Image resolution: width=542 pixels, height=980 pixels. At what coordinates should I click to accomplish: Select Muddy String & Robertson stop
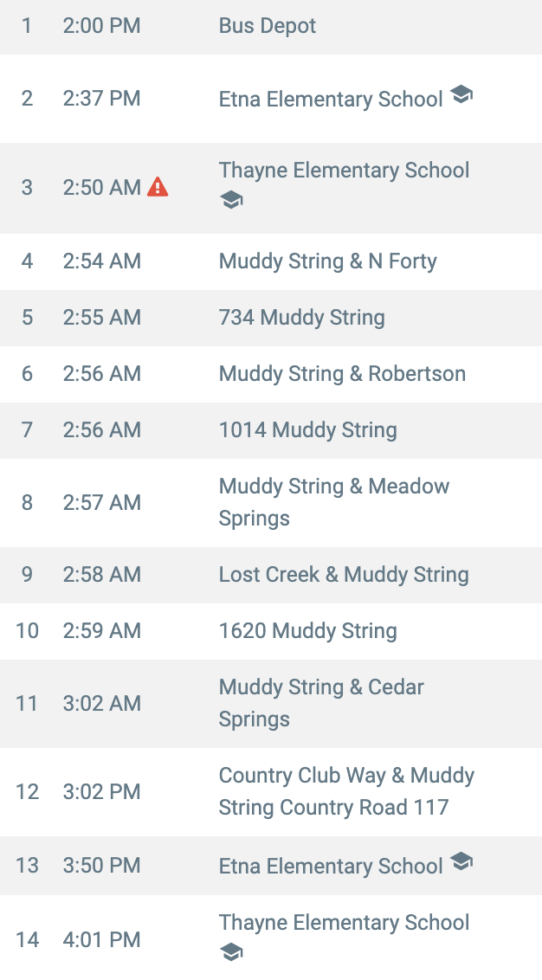(x=271, y=374)
